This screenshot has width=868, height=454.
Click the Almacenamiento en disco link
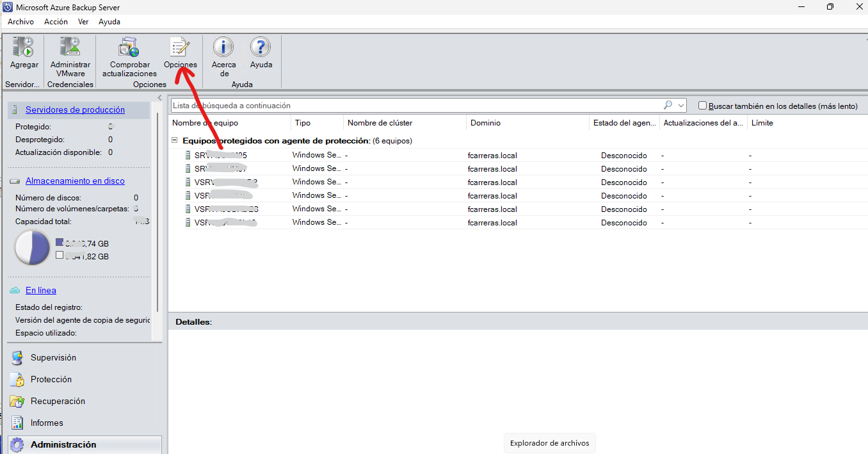tap(76, 181)
